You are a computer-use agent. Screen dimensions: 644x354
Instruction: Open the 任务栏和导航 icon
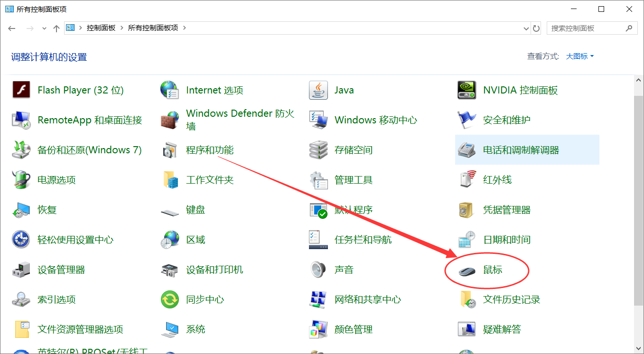coord(318,240)
